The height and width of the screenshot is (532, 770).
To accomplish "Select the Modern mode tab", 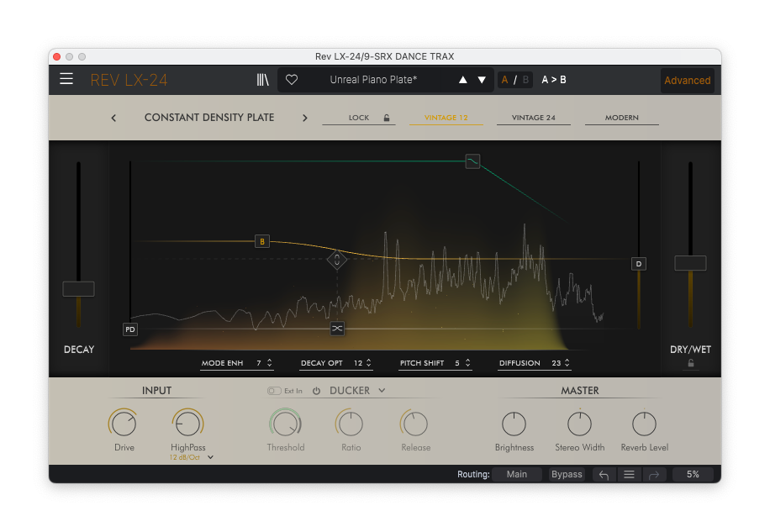I will 621,118.
